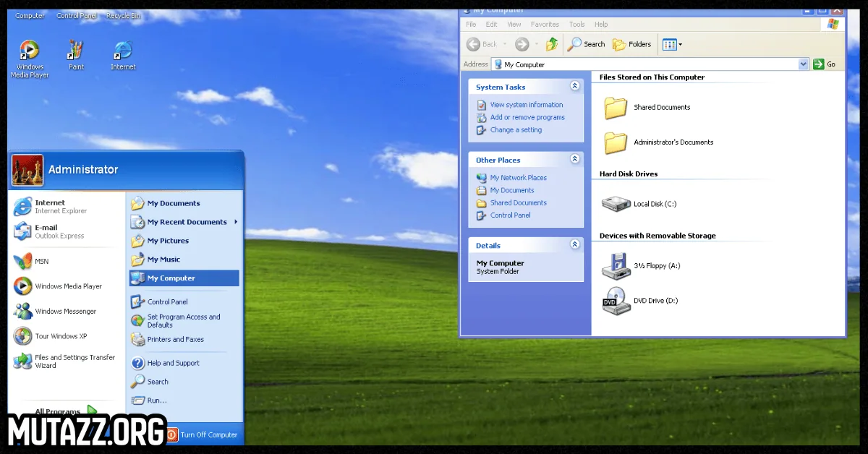Toggle the Folders pane button

coord(632,44)
